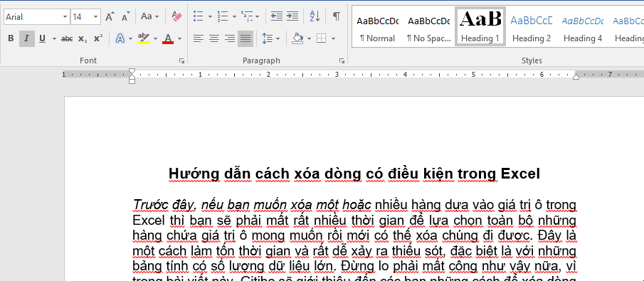This screenshot has height=281, width=644.
Task: Click the Line and Paragraph Spacing icon
Action: (x=267, y=38)
